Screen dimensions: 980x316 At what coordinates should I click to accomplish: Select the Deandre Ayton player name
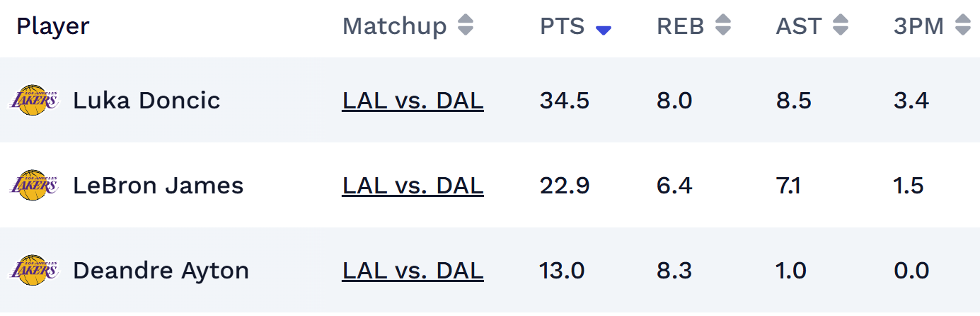pos(161,271)
